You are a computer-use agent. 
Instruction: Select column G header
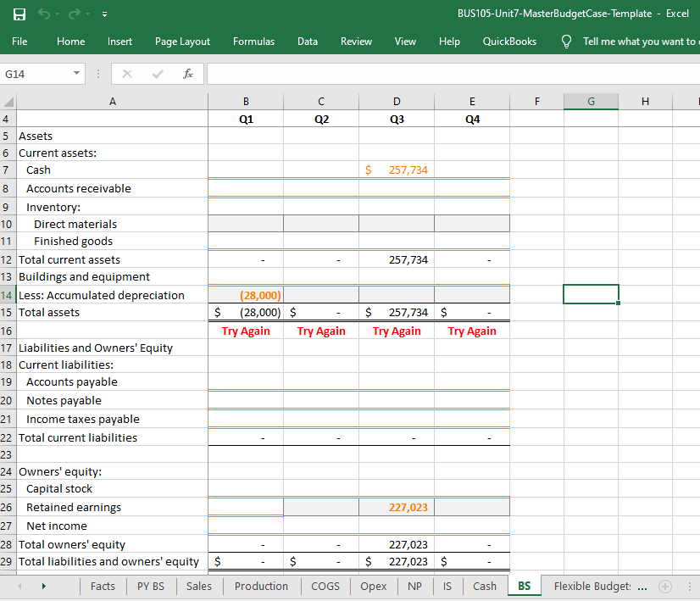591,102
